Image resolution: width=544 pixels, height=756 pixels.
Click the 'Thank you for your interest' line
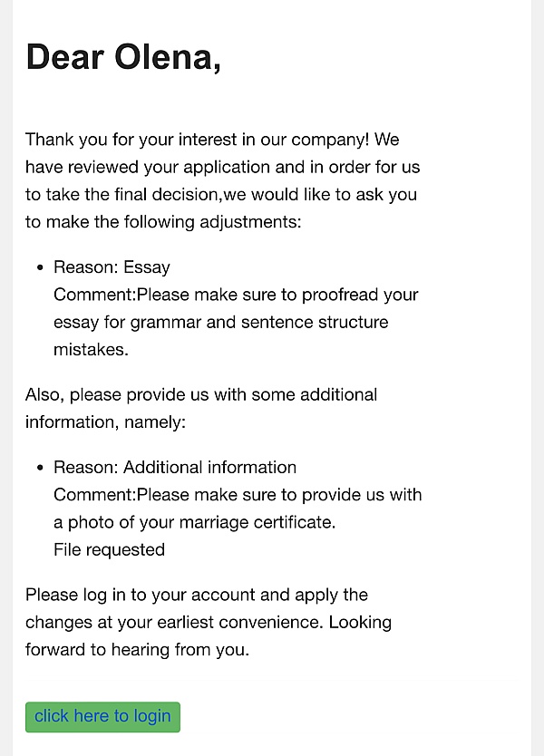pos(212,140)
